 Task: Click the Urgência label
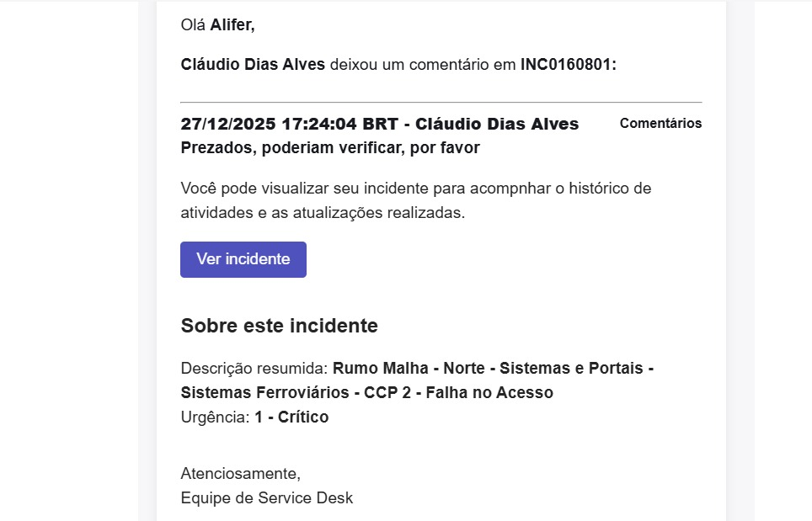click(x=215, y=417)
